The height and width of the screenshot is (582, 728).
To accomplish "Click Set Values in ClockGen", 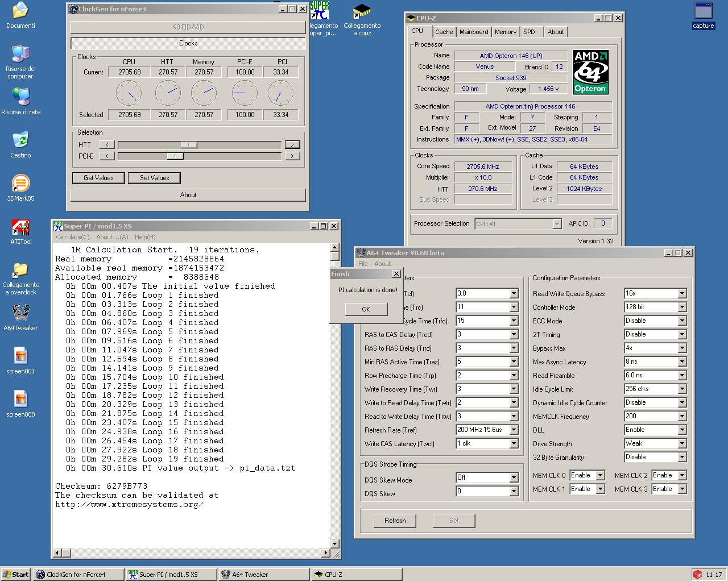I will [155, 178].
